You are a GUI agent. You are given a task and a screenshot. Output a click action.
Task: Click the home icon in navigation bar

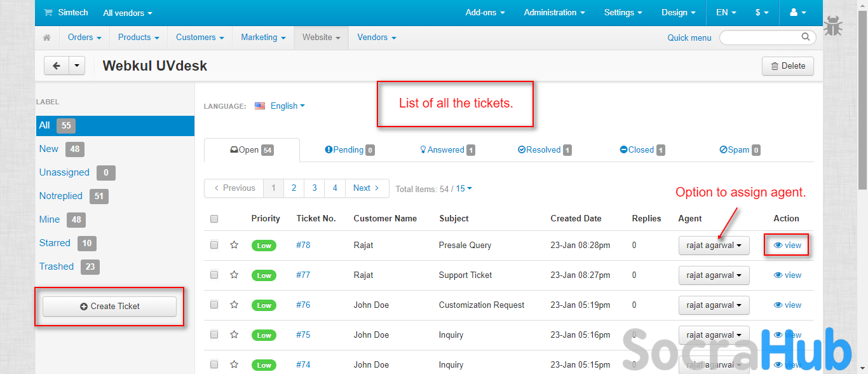46,38
